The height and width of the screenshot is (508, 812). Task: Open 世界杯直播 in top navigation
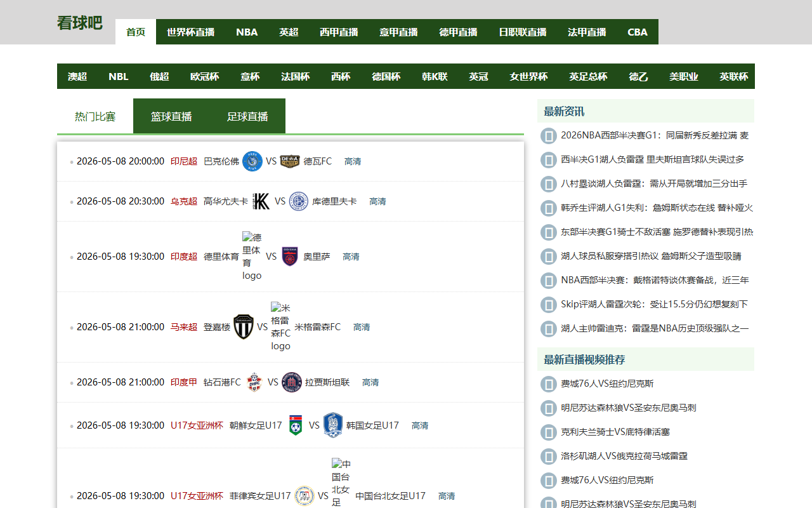(x=191, y=32)
